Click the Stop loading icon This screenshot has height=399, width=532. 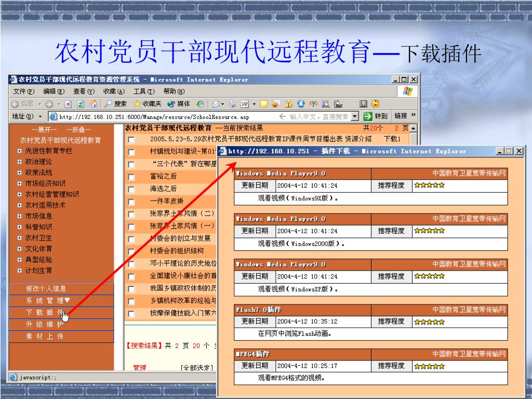point(68,104)
